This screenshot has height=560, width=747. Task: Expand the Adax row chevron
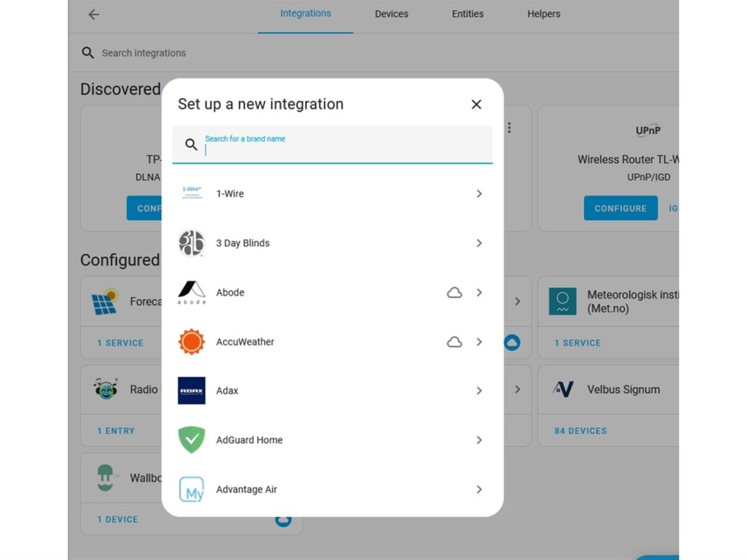click(x=479, y=391)
